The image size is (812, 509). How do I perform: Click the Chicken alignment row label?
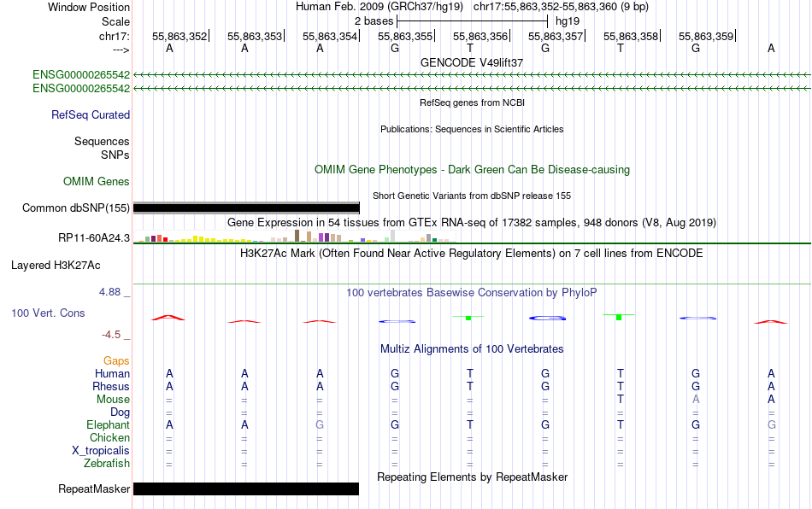(109, 437)
